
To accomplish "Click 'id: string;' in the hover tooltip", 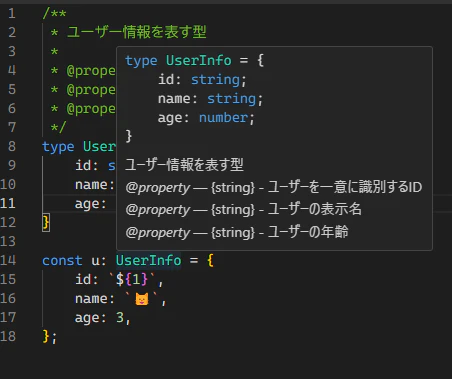I will point(202,80).
